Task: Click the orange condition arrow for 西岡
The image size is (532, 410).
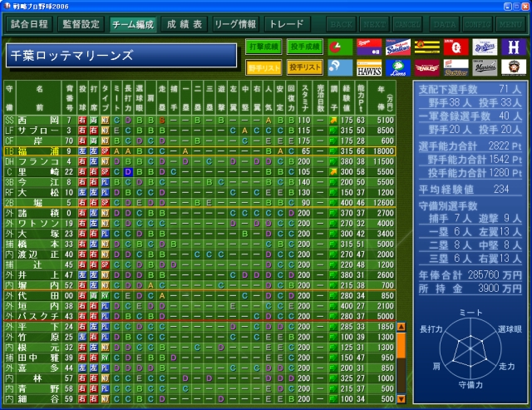Action: coord(334,120)
